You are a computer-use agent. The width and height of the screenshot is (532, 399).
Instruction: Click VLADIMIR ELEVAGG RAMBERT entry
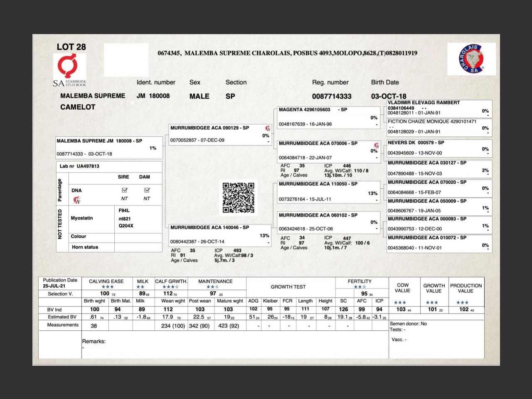pos(439,108)
